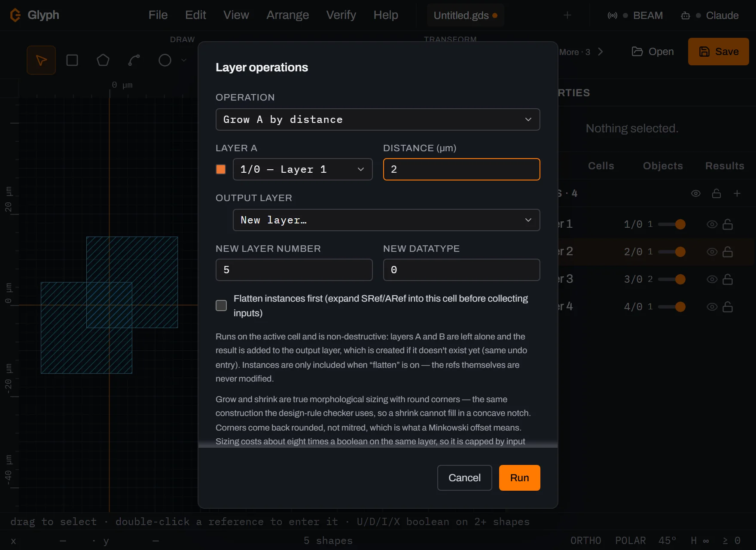
Task: Expand the 'More · 3' toolbar overflow
Action: pos(581,52)
